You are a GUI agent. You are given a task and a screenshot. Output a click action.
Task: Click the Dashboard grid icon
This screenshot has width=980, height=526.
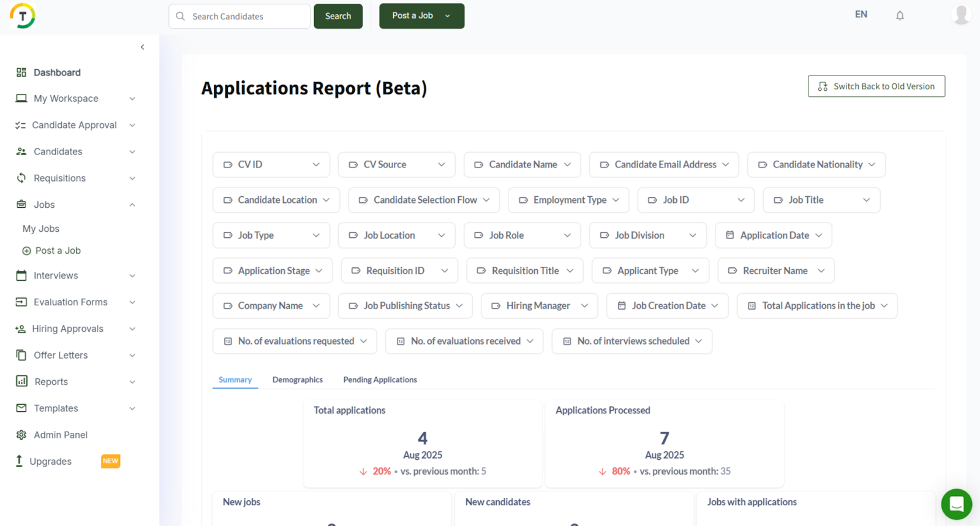pyautogui.click(x=21, y=72)
